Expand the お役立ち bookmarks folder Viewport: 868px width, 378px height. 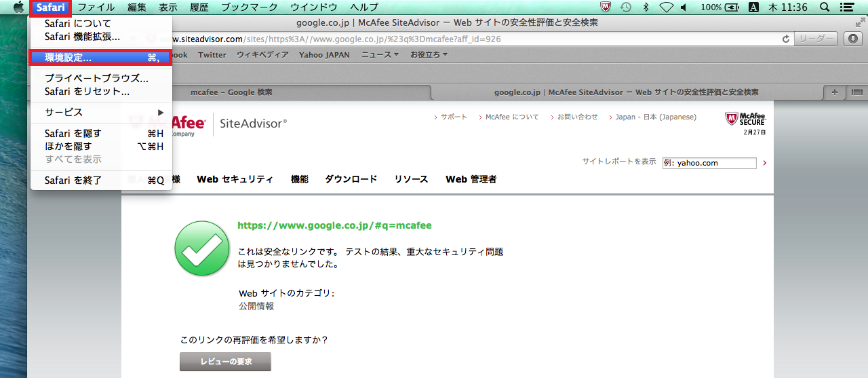pos(429,55)
